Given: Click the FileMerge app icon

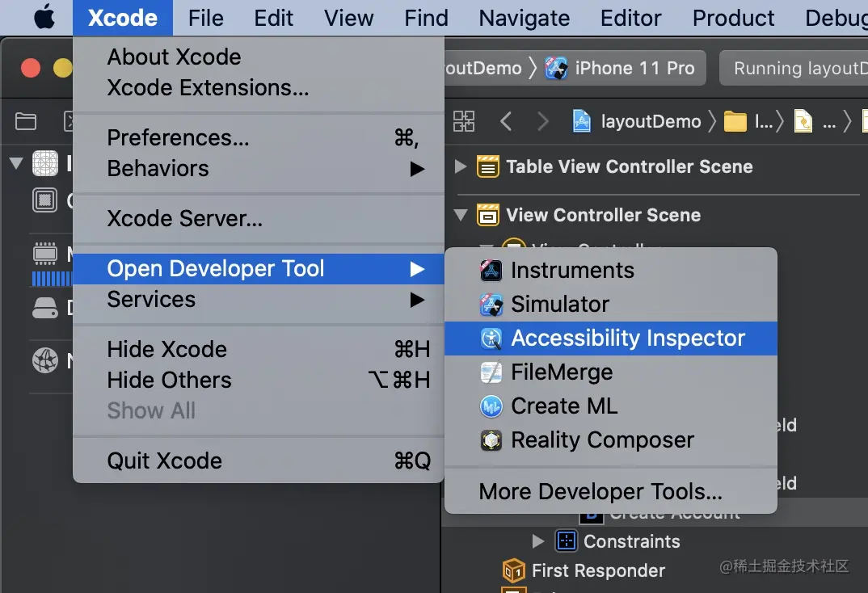Looking at the screenshot, I should click(x=491, y=372).
